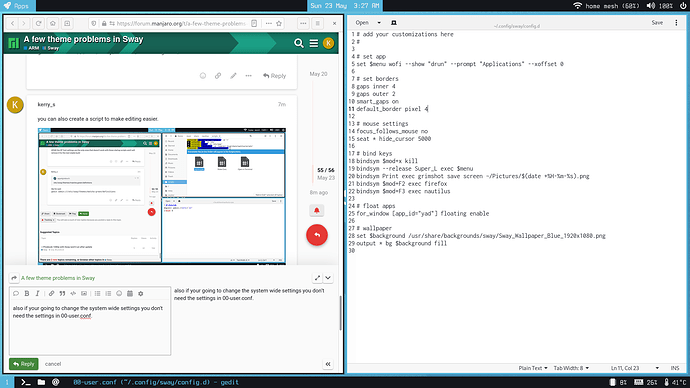Toggle the red notification bell for this topic

tap(316, 210)
